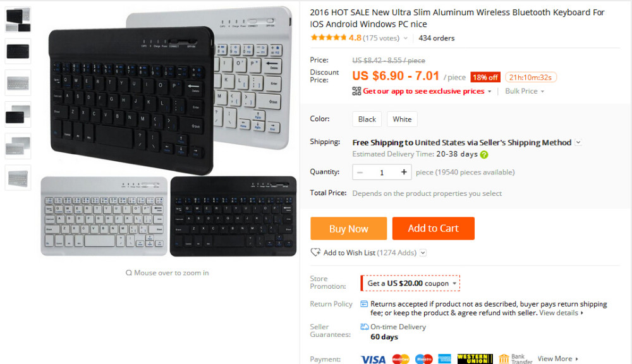Expand the star ratings votes dropdown

point(406,39)
